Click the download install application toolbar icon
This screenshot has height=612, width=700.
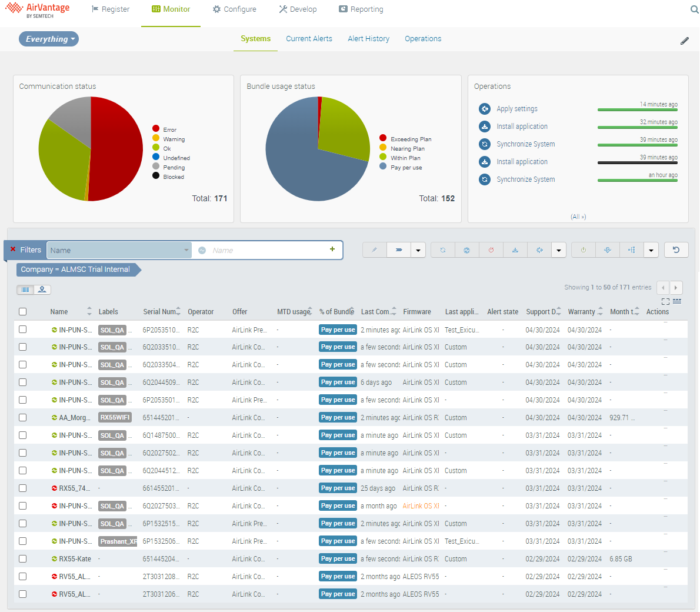(x=515, y=250)
